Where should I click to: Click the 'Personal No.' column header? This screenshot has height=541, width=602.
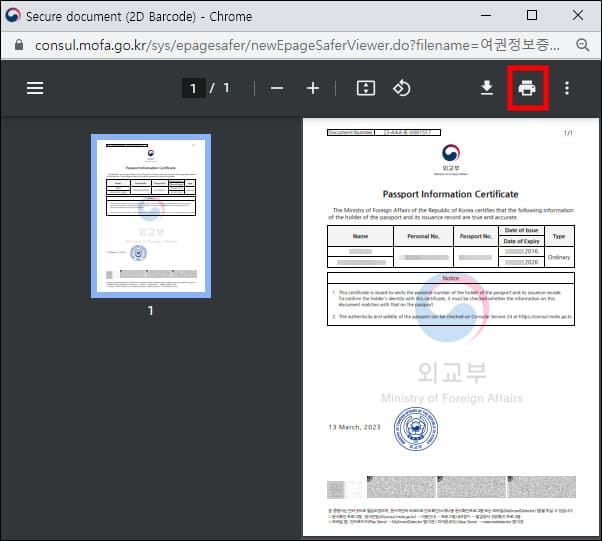[423, 236]
